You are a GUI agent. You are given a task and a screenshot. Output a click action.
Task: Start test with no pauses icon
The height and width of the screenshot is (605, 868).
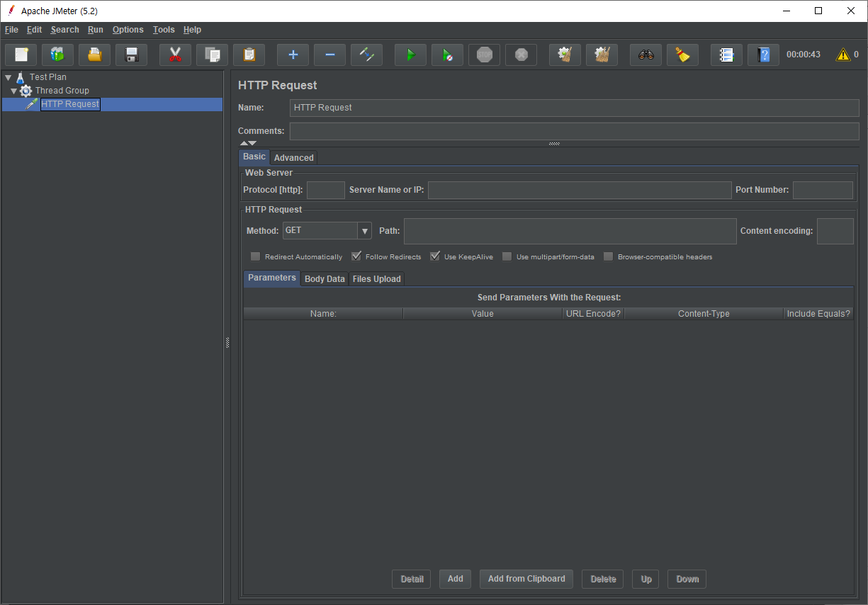448,55
